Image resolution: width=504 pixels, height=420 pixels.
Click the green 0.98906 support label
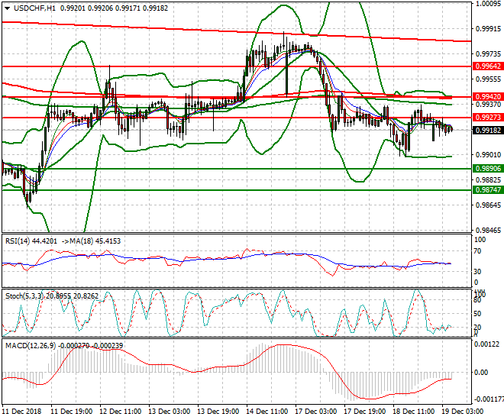coord(488,169)
